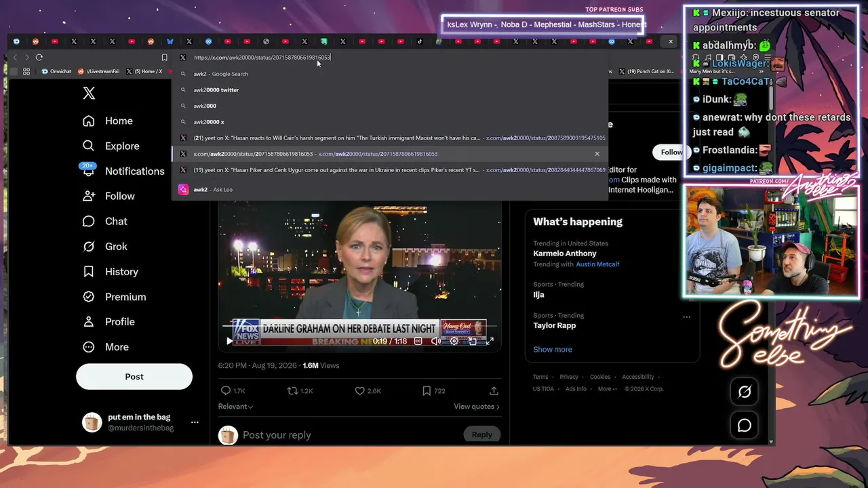
Task: Open the r/LivestreamFail bookmark
Action: 99,71
